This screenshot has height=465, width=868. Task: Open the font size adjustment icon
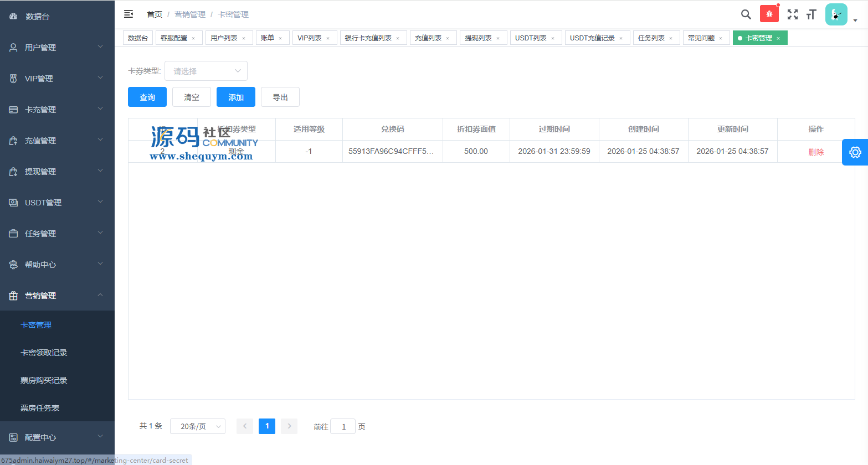[811, 14]
